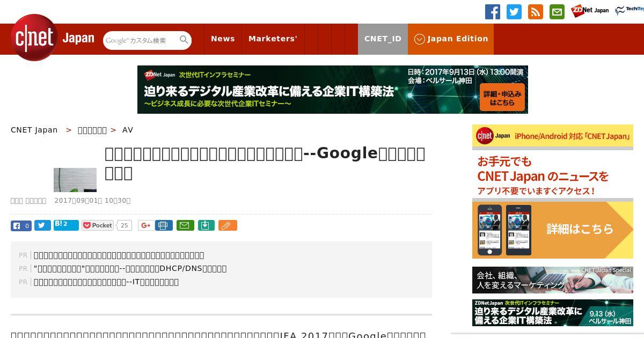The width and height of the screenshot is (644, 338).
Task: Share article on Facebook button
Action: [21, 225]
